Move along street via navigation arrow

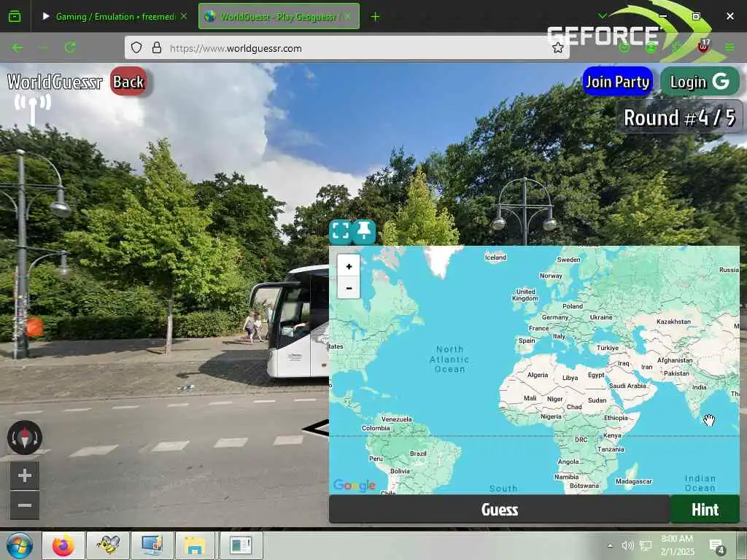point(315,428)
